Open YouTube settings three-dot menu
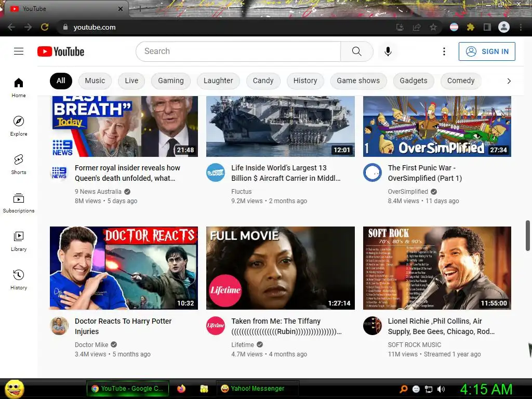532x399 pixels. (x=444, y=51)
